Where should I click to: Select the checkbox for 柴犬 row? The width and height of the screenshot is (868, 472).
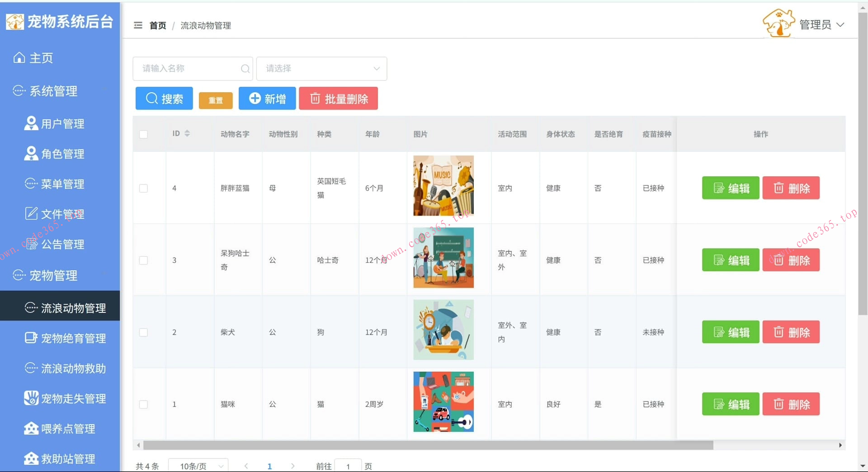pyautogui.click(x=143, y=332)
